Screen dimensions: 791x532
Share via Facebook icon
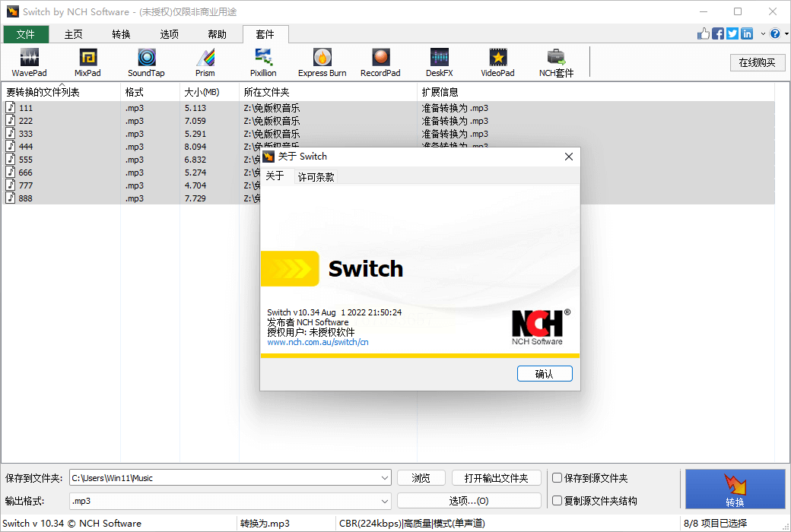tap(718, 33)
